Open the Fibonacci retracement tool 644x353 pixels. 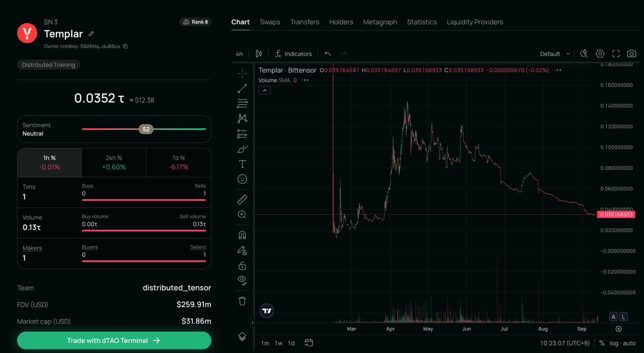coord(242,103)
